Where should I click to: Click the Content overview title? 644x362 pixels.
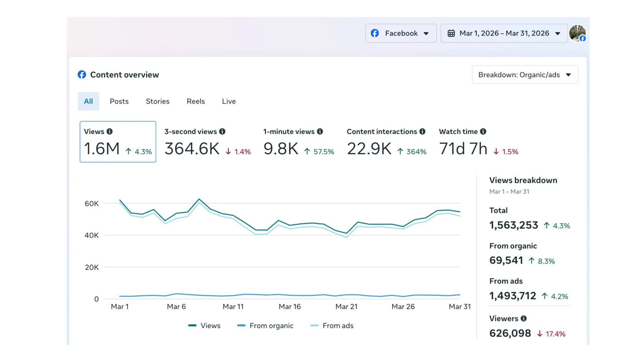pyautogui.click(x=125, y=75)
